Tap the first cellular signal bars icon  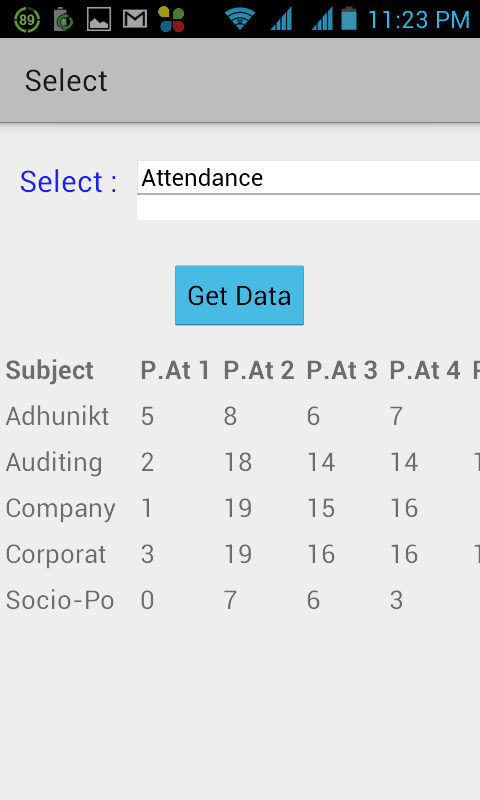281,19
